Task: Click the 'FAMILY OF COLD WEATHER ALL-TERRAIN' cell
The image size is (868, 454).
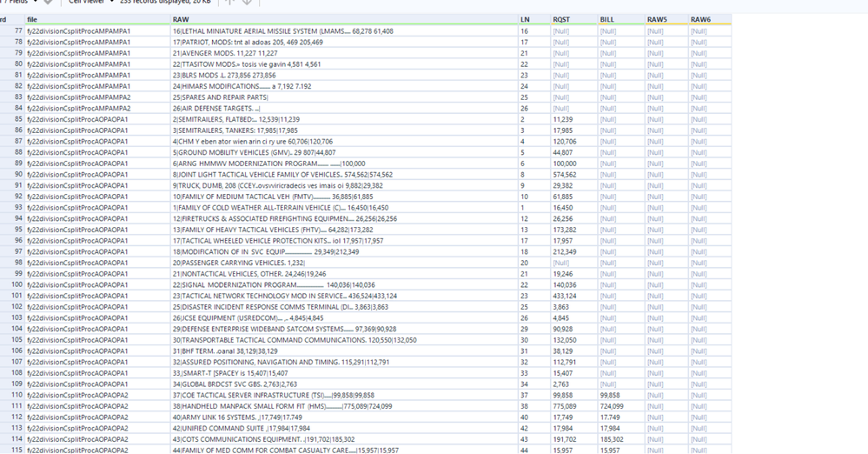Action: [x=344, y=208]
